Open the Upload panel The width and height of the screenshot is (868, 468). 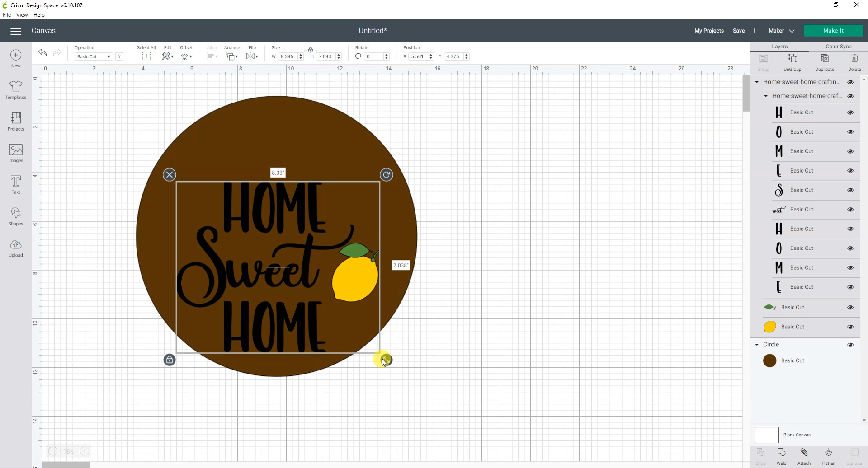(x=16, y=248)
